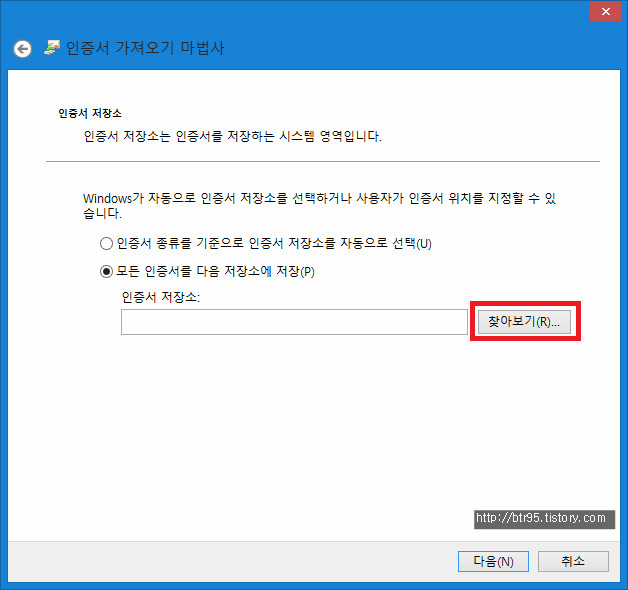Click the 인증서 저장소 bold heading
The width and height of the screenshot is (628, 590).
[x=90, y=113]
